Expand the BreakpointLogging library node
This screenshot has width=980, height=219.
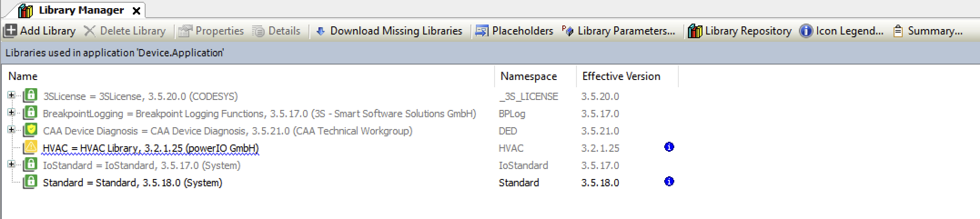pos(11,113)
